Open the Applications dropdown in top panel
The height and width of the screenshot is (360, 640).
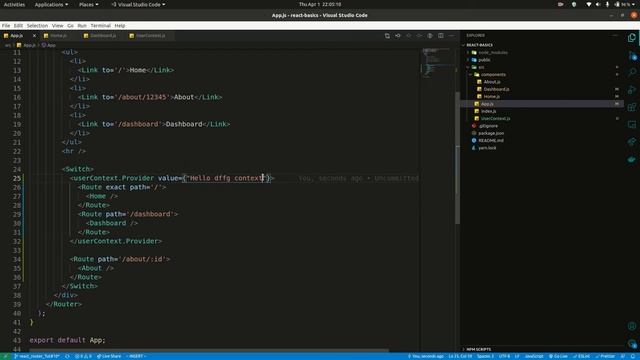coord(51,4)
